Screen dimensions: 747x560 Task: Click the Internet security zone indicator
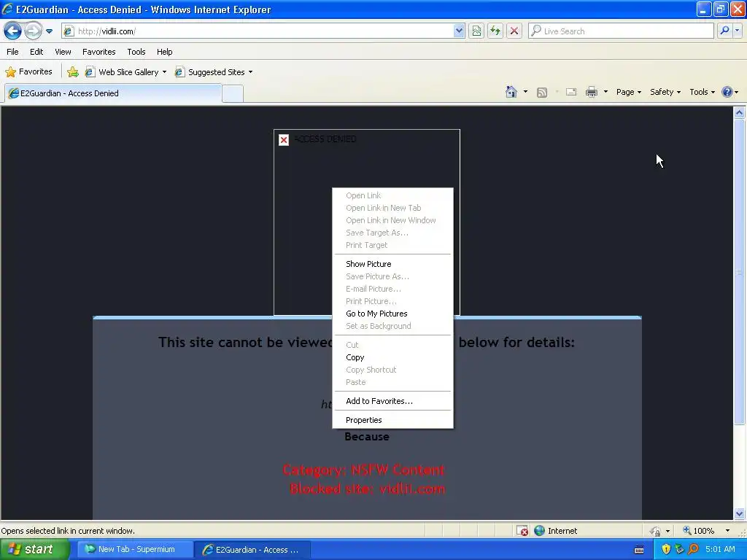555,531
